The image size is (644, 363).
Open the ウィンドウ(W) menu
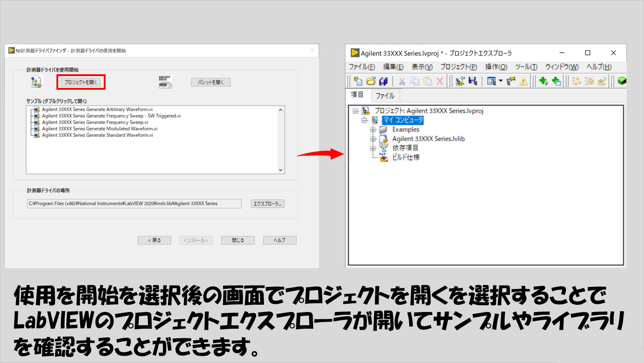pyautogui.click(x=562, y=67)
